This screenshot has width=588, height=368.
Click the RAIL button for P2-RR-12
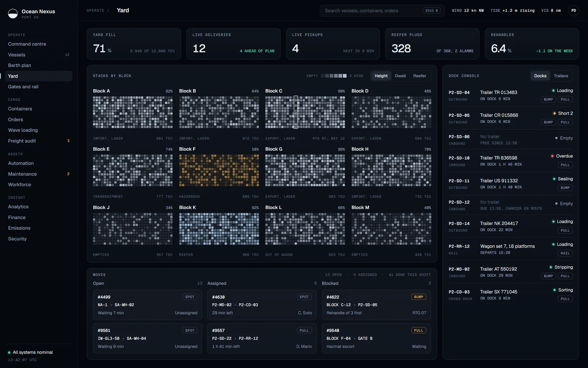coord(565,253)
